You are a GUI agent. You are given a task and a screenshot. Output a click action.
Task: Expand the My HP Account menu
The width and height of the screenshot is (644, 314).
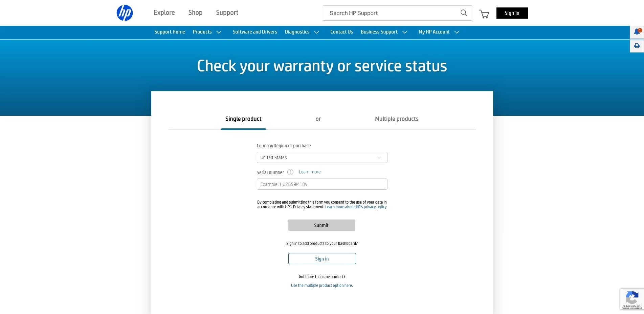coord(439,32)
